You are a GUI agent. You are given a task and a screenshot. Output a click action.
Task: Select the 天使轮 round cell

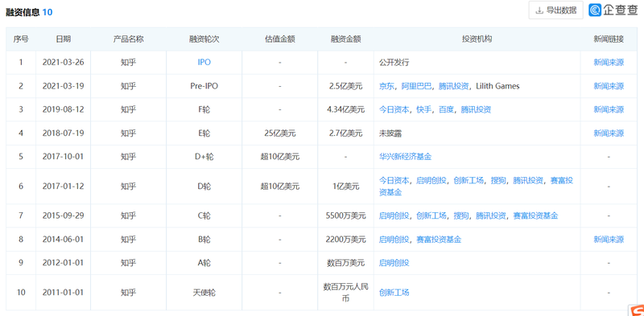click(204, 293)
